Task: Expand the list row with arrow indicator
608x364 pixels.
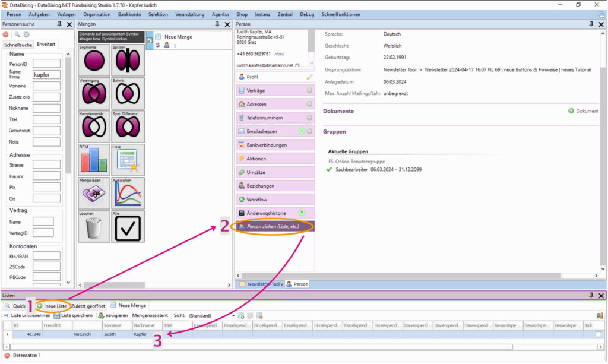Action: [x=7, y=334]
